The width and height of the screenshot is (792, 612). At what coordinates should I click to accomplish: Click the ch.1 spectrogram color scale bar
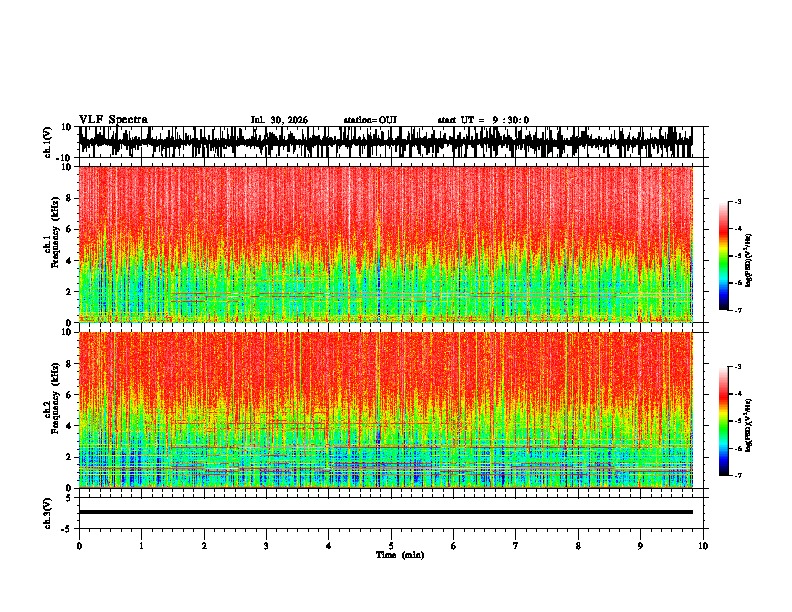pyautogui.click(x=723, y=256)
